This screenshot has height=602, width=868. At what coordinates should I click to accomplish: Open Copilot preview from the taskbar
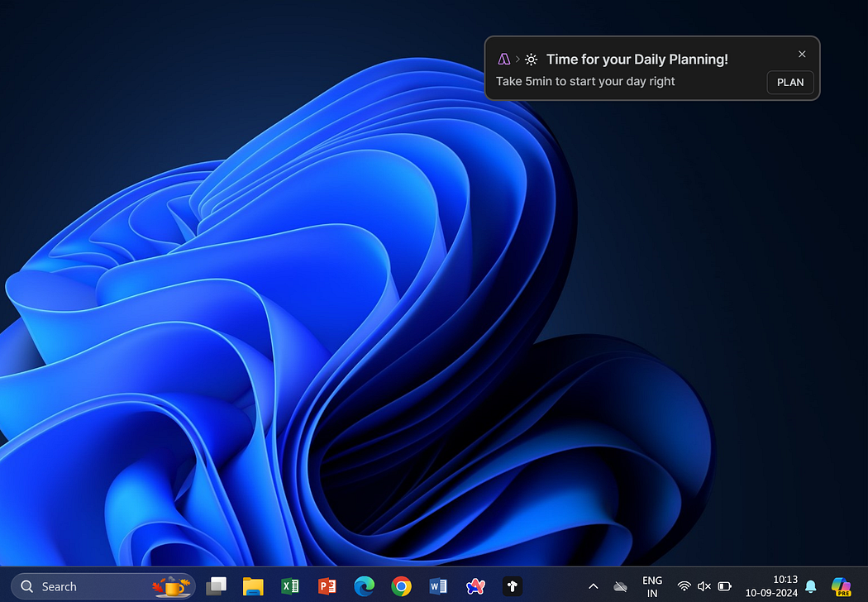[842, 586]
